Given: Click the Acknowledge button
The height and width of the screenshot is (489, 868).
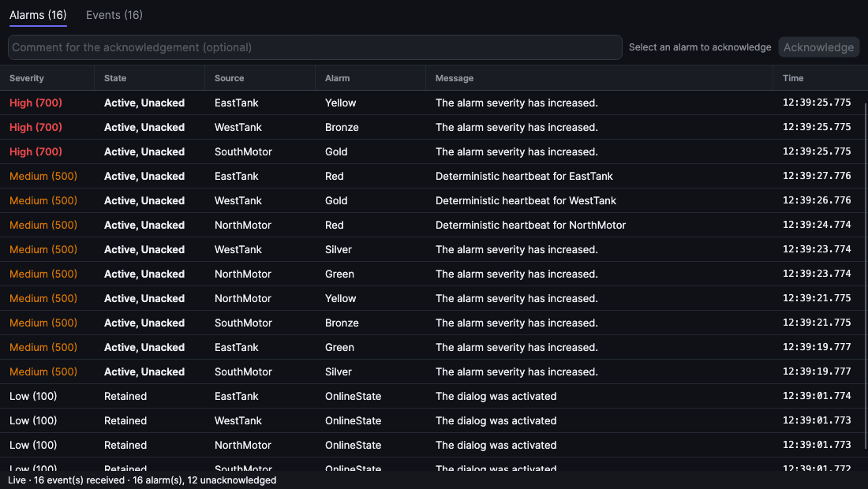Looking at the screenshot, I should click(818, 47).
